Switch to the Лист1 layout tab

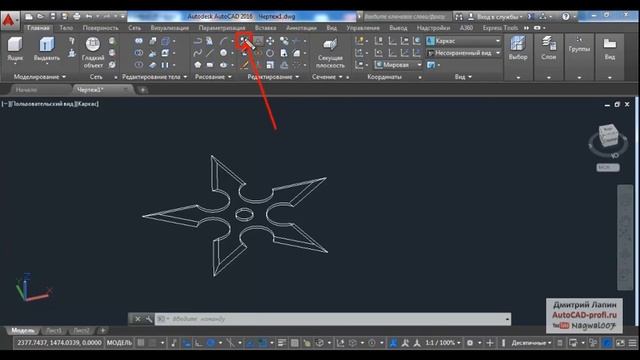coord(54,331)
